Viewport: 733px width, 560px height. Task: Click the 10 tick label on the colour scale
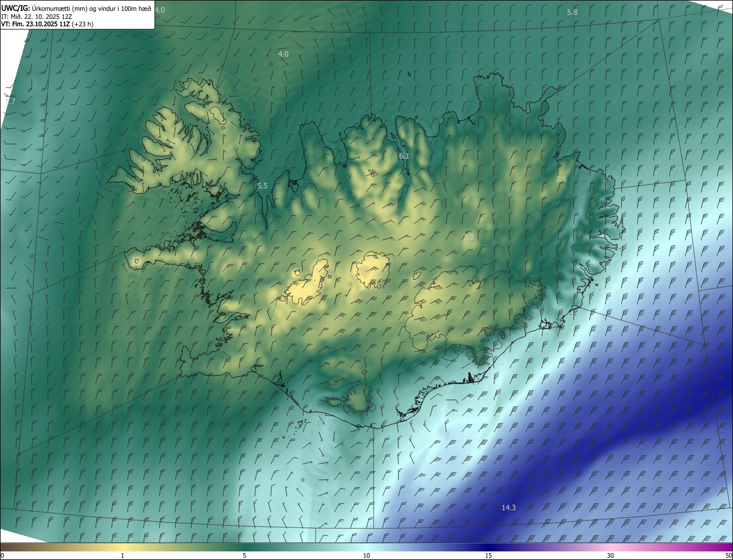(366, 555)
